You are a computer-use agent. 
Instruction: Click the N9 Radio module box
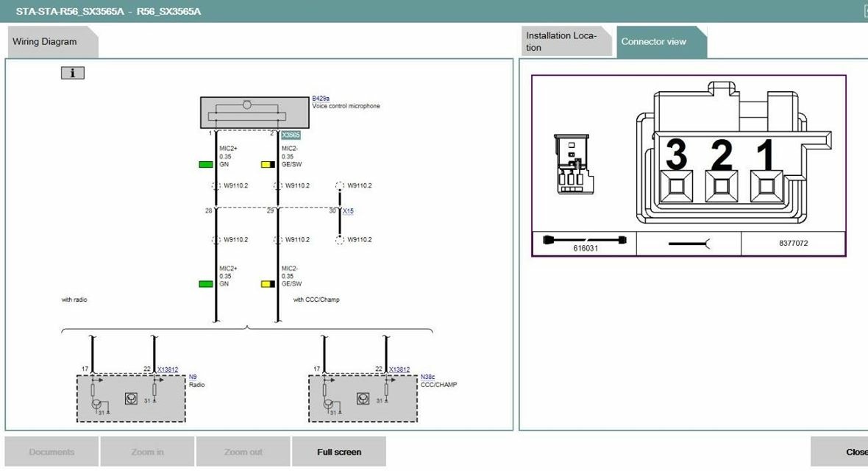pyautogui.click(x=131, y=398)
